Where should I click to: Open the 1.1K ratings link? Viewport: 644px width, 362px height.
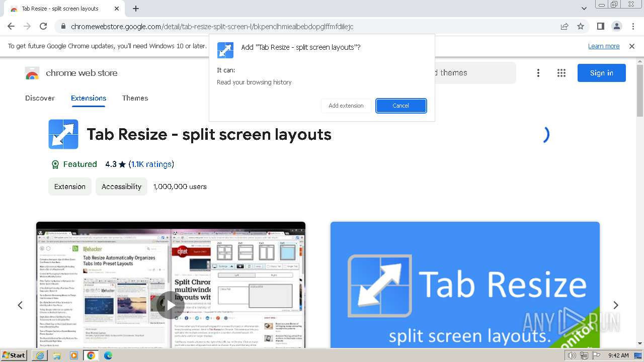(151, 164)
